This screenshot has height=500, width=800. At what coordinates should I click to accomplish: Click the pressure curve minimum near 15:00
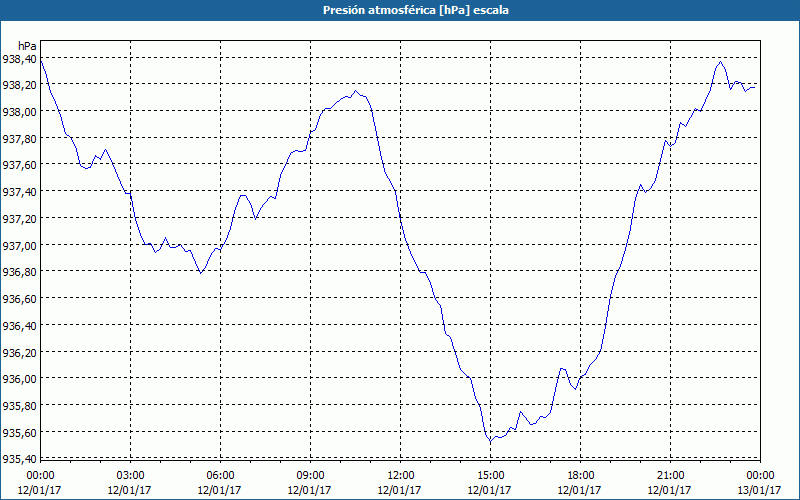click(490, 441)
